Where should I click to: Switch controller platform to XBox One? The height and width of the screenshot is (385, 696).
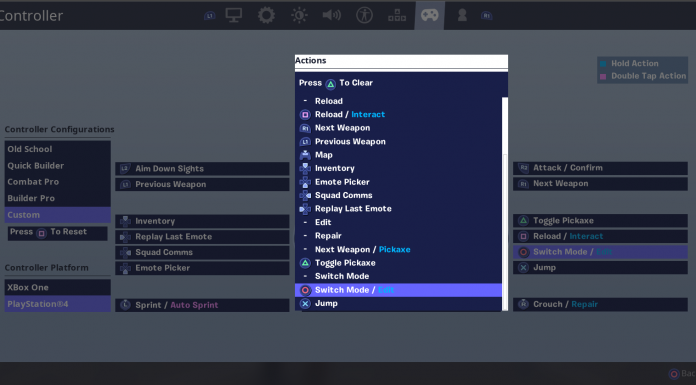coord(58,287)
